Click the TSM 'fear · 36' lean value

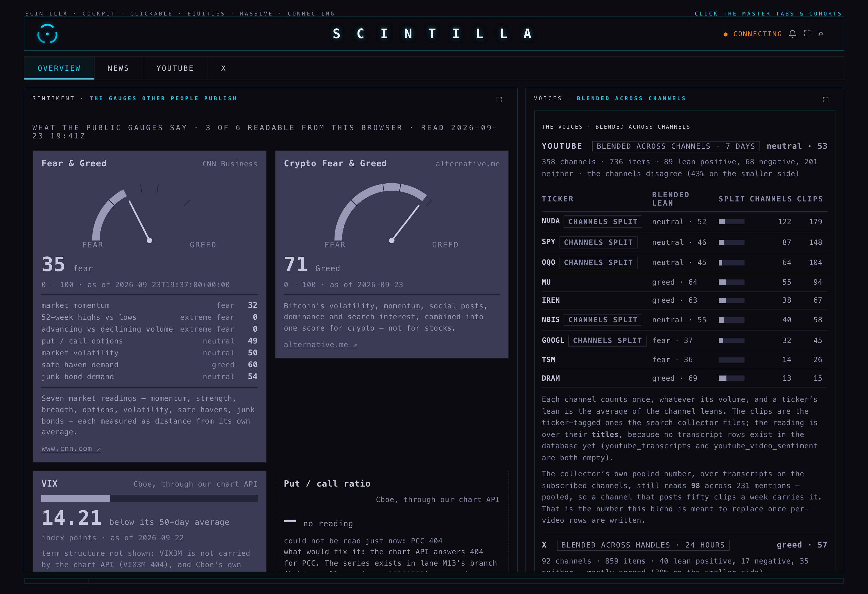click(672, 359)
